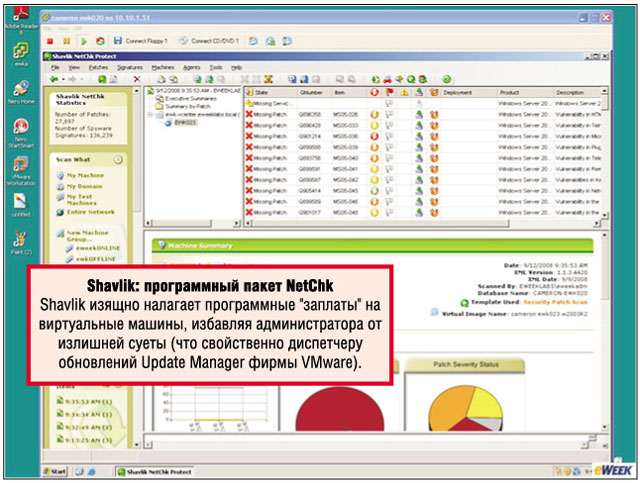Open the View menu

point(74,67)
